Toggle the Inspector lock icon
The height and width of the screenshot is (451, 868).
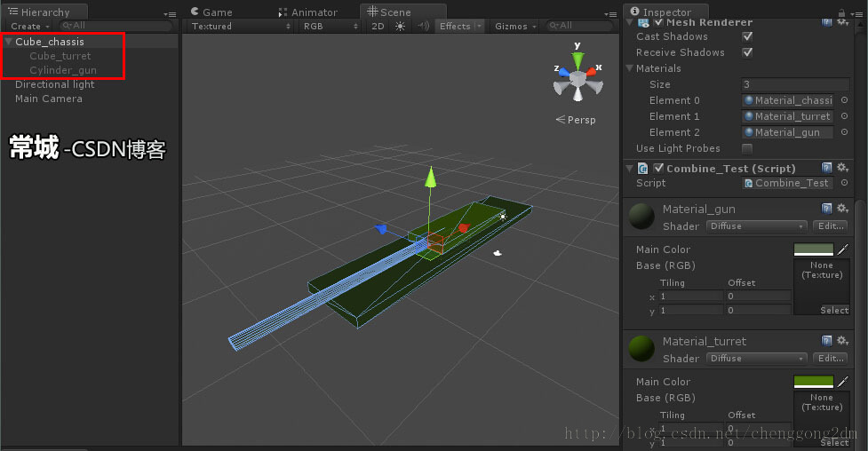pos(841,12)
